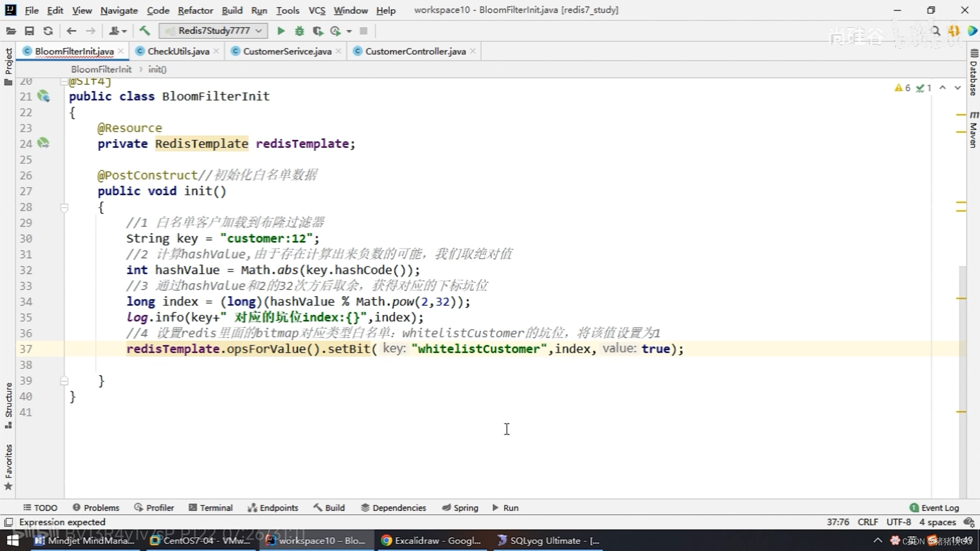The height and width of the screenshot is (551, 980).
Task: Close the CheckUtils.java tab
Action: [x=216, y=51]
